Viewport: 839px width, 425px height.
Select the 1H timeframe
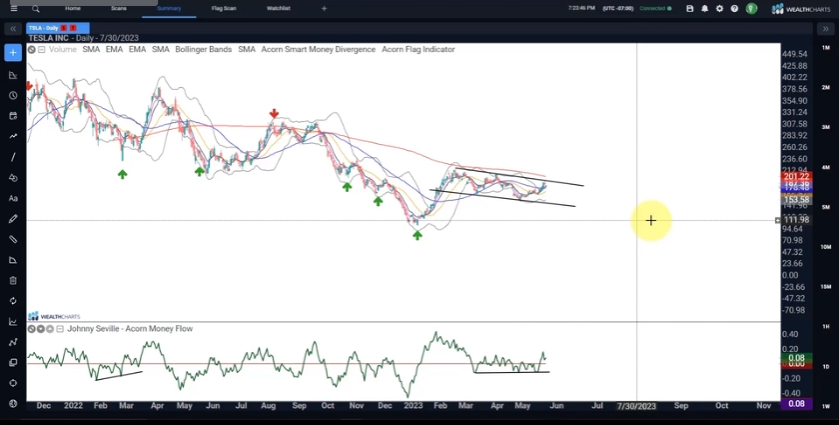[826, 327]
